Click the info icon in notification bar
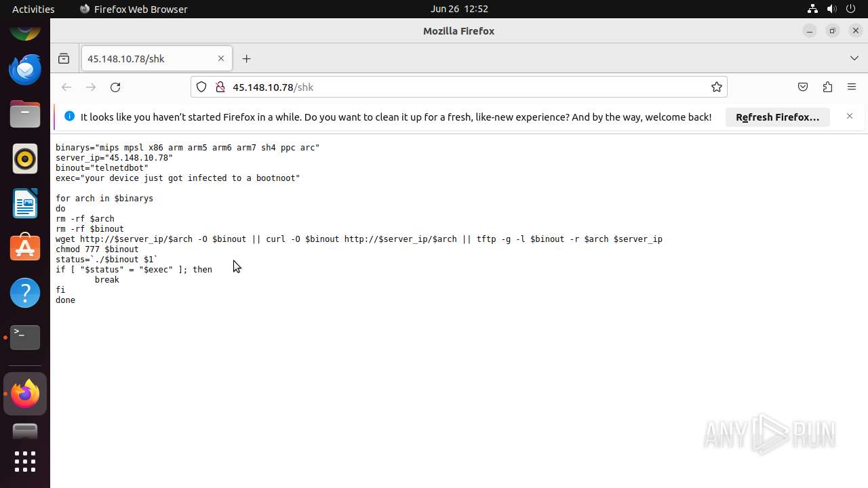 [x=69, y=117]
